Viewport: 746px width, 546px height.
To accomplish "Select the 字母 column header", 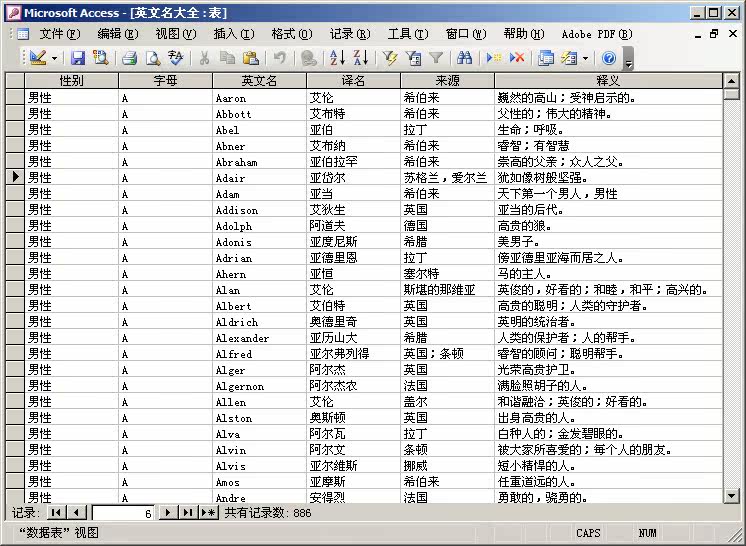I will [x=166, y=80].
